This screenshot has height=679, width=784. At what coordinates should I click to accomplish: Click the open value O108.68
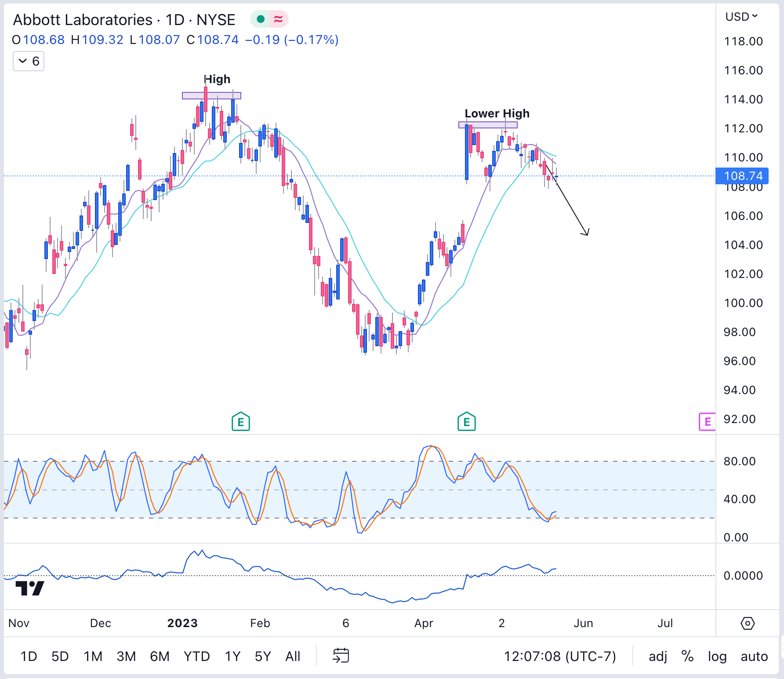click(38, 40)
